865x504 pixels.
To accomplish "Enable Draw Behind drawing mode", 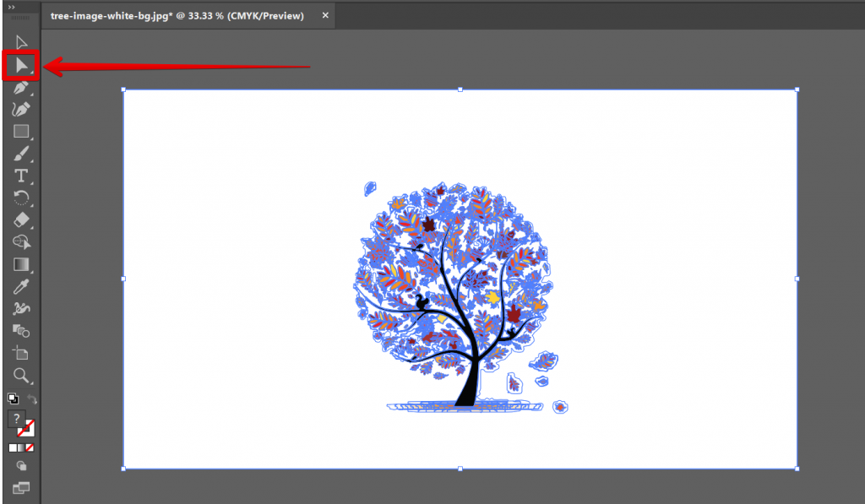I will tap(21, 463).
